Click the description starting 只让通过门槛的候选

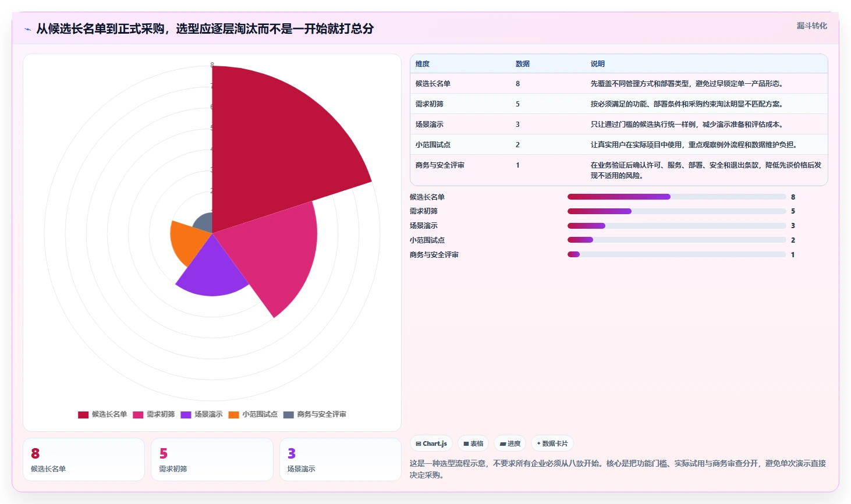(688, 125)
